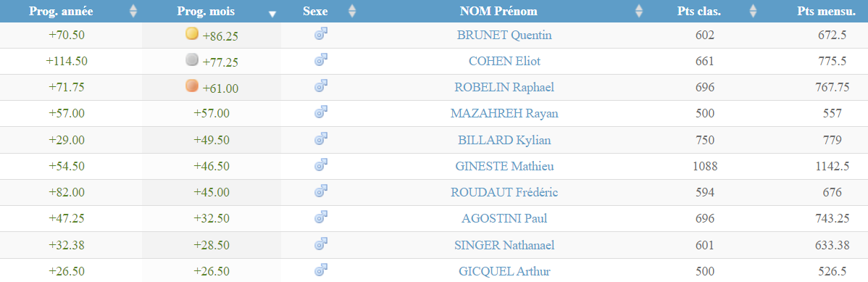Open the AGOSTINI Paul player link
Screen dimensions: 868x282
click(504, 218)
